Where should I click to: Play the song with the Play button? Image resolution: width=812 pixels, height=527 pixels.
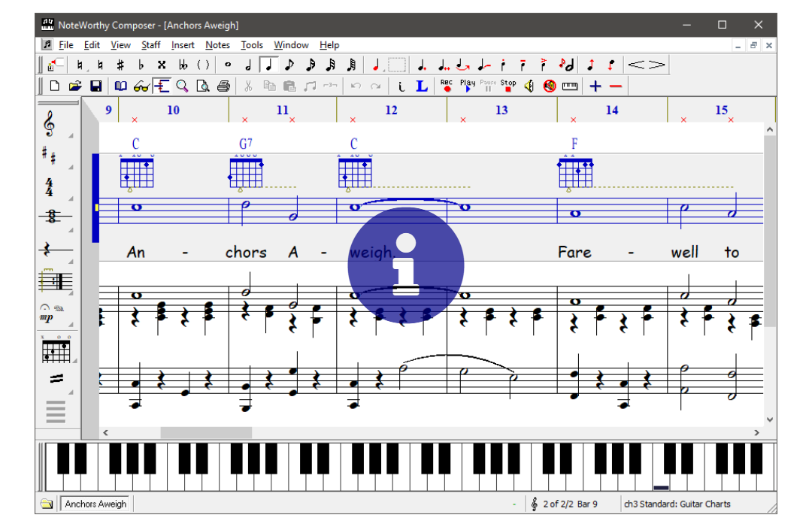[467, 86]
